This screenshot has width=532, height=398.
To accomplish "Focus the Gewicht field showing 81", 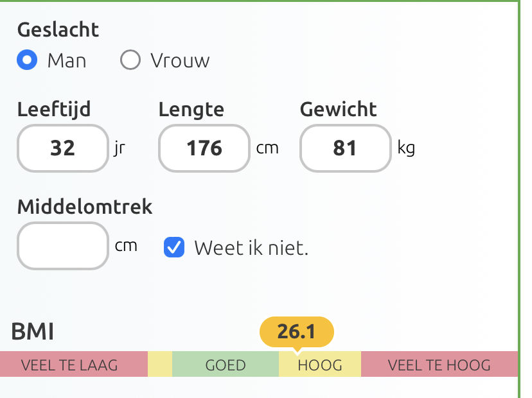I will click(x=345, y=148).
